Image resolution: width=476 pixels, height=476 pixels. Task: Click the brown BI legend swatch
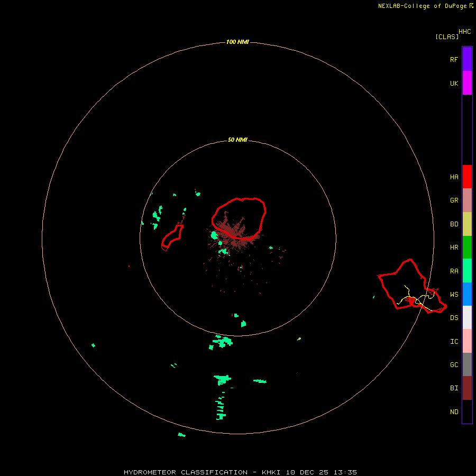coord(467,388)
